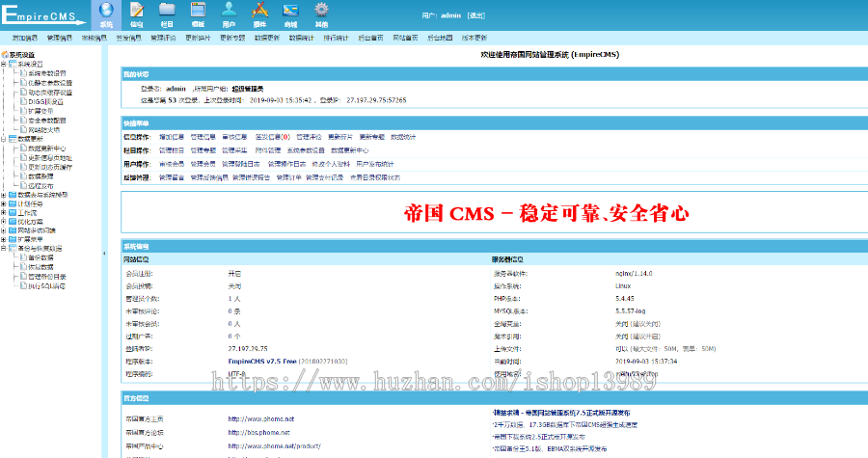Expand the 工作流 tree node
This screenshot has height=458, width=868.
click(x=3, y=212)
